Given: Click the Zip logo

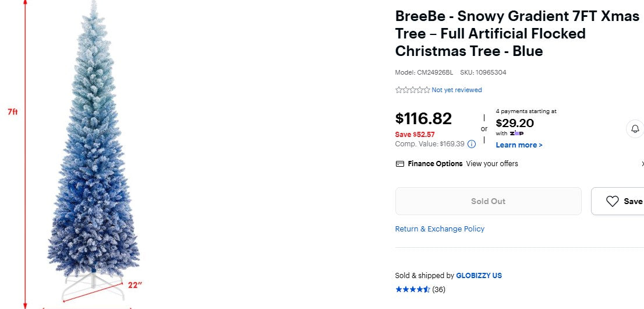Looking at the screenshot, I should click(516, 134).
